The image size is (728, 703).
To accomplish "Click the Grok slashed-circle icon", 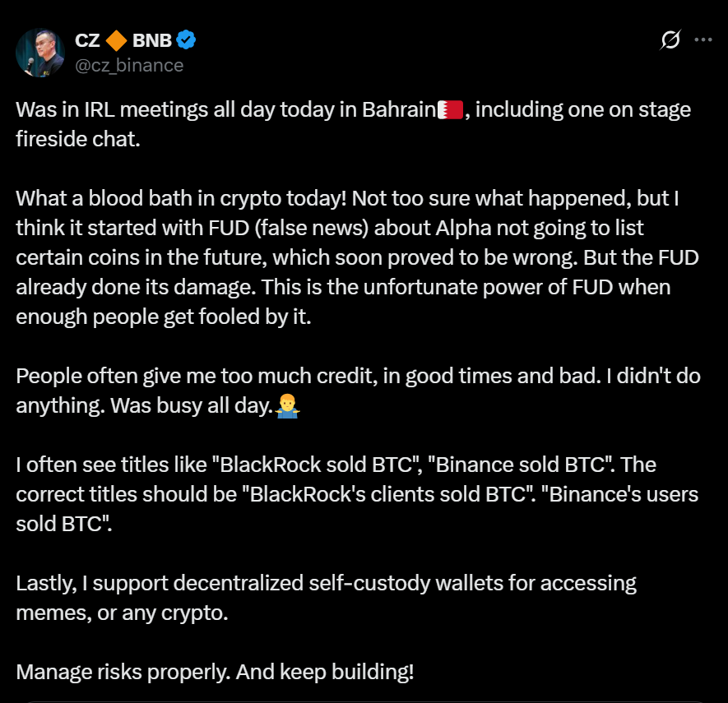I will (x=670, y=39).
